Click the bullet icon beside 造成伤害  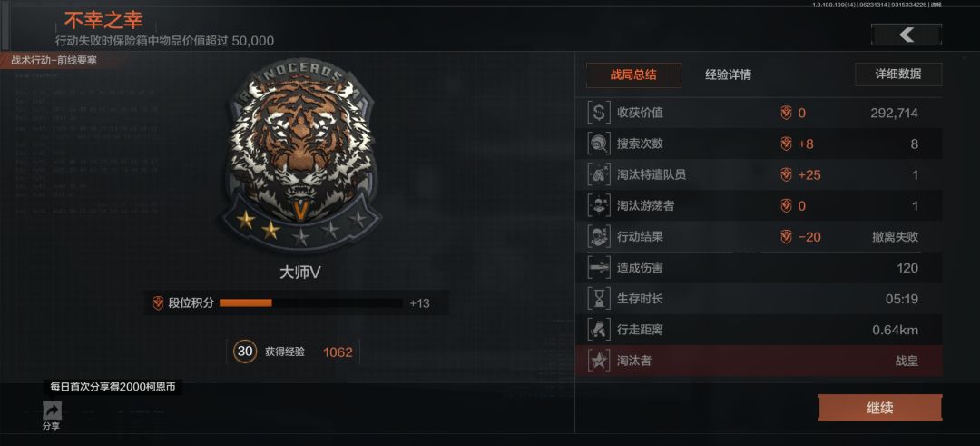[599, 268]
